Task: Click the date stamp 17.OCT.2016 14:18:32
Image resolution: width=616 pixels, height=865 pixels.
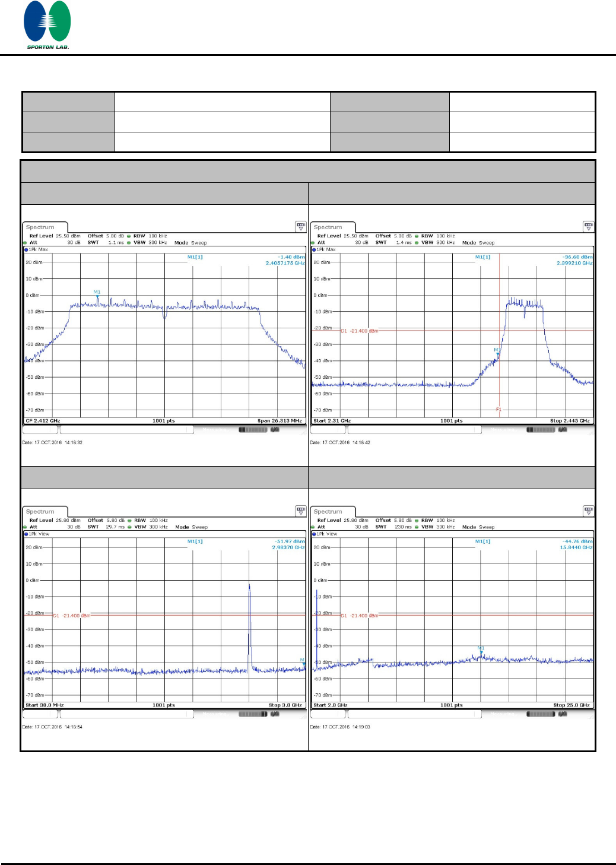Action: coord(52,442)
